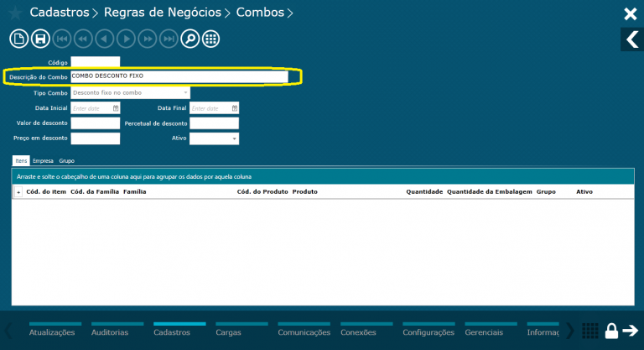Focus the Código input field

coord(96,62)
